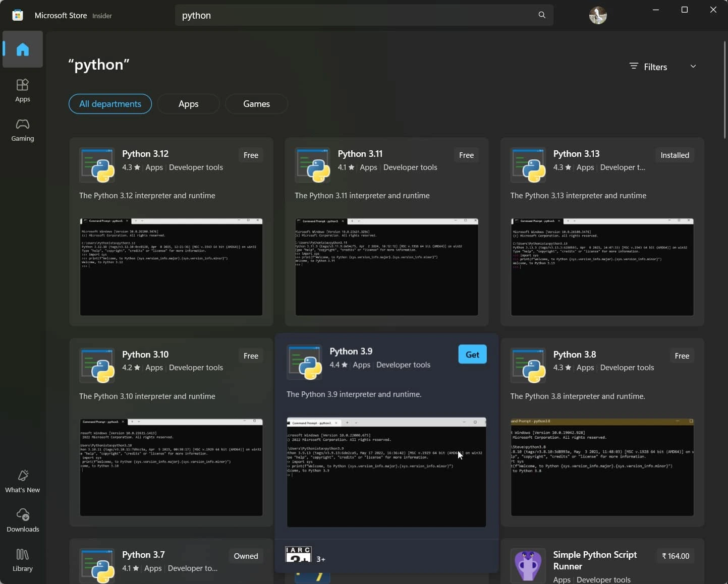Click the Python 3.9 title text
The image size is (728, 584).
(351, 352)
